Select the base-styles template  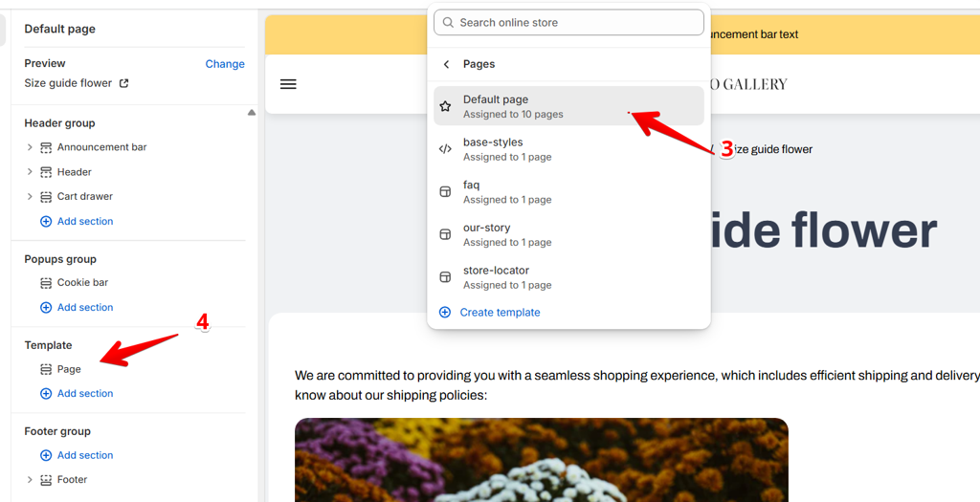pyautogui.click(x=568, y=149)
